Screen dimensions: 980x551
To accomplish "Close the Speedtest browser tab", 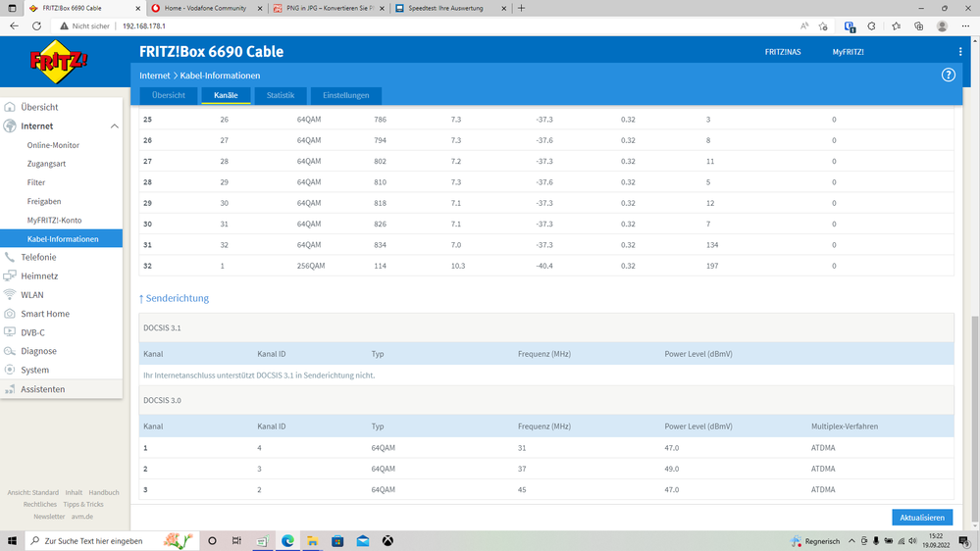I will coord(504,8).
